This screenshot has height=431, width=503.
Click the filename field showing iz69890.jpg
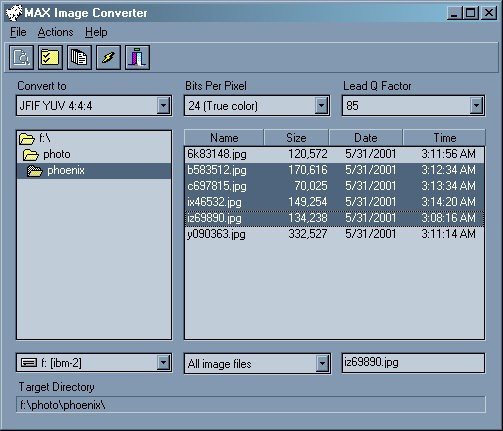click(413, 363)
